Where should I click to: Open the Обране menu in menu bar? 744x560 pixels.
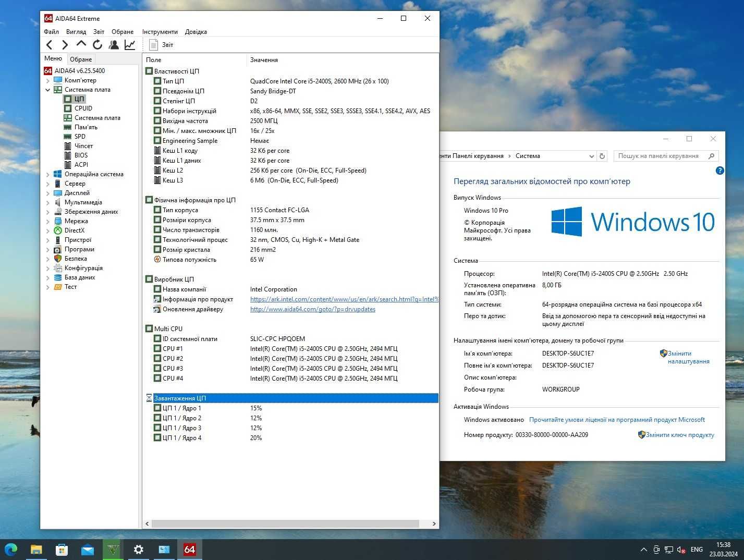[x=123, y=32]
